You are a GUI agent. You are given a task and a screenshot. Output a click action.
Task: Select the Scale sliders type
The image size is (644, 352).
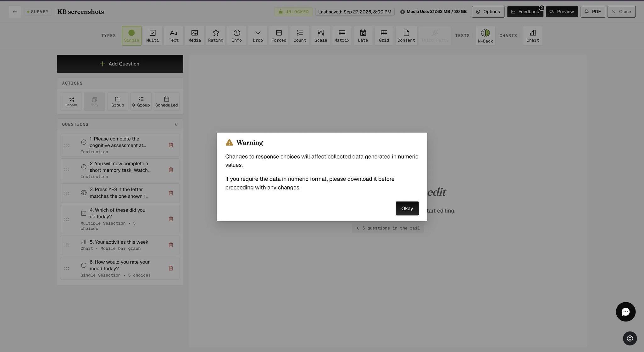coord(321,36)
